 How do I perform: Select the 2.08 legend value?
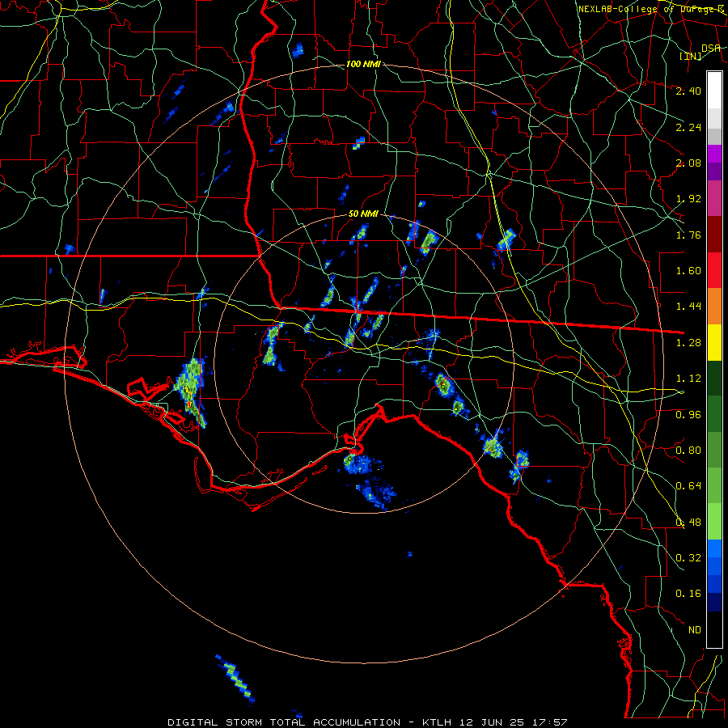click(x=688, y=163)
